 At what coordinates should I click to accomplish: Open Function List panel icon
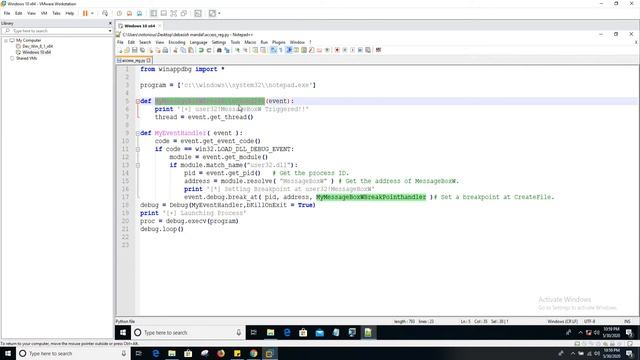(312, 50)
